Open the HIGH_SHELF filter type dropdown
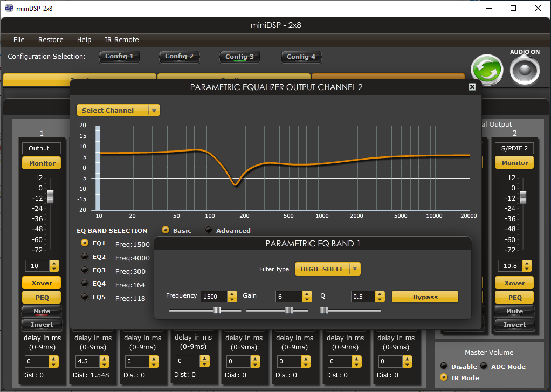Image resolution: width=551 pixels, height=392 pixels. coord(327,269)
